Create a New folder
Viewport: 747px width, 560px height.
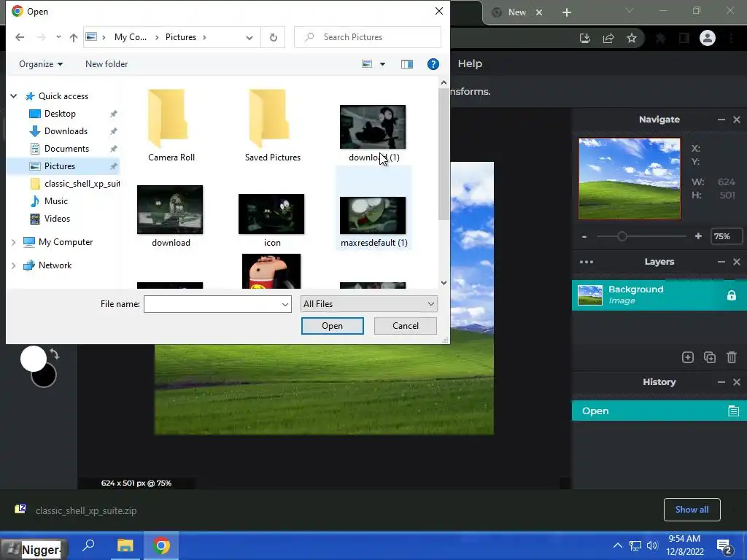[107, 64]
